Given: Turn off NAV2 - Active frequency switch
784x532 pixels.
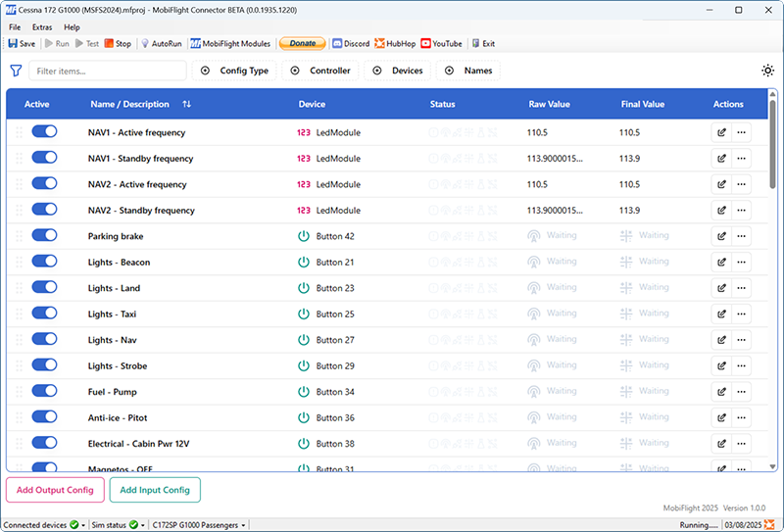Looking at the screenshot, I should click(44, 183).
